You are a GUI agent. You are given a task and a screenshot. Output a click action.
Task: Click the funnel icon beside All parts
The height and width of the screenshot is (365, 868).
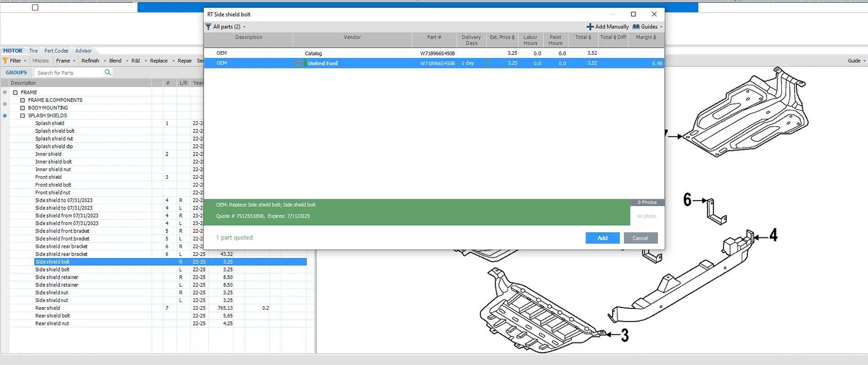coord(208,27)
